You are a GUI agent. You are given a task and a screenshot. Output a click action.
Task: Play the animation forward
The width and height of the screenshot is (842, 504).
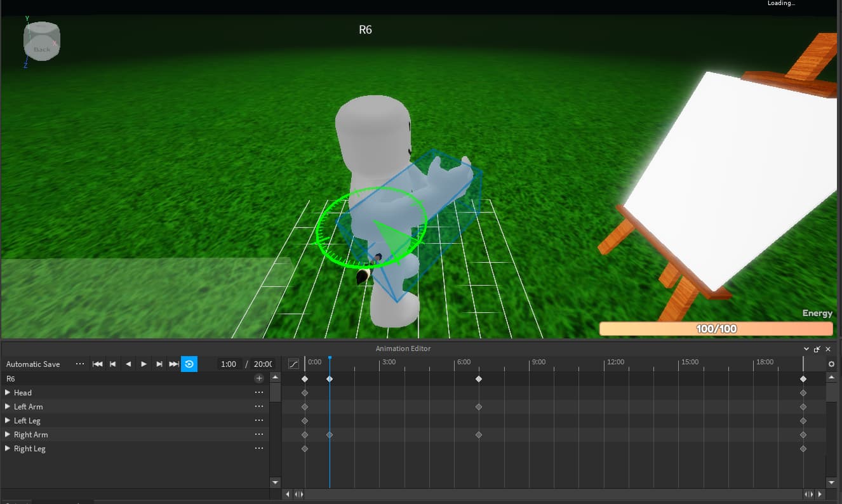(144, 364)
